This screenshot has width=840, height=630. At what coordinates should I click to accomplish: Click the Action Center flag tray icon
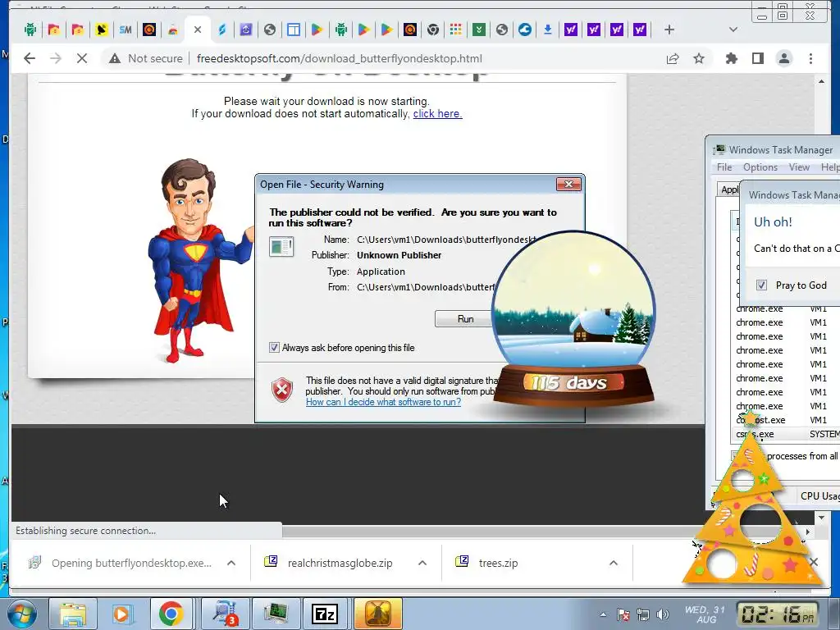(x=623, y=614)
